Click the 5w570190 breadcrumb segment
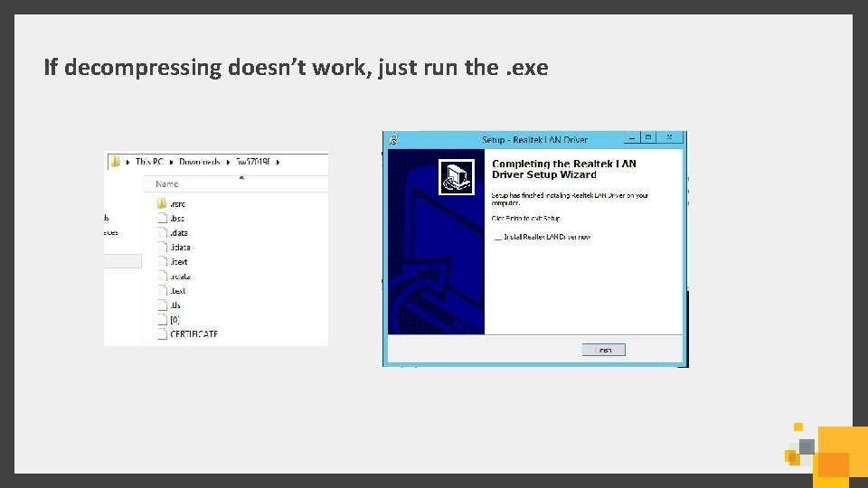The image size is (868, 488). [x=253, y=162]
